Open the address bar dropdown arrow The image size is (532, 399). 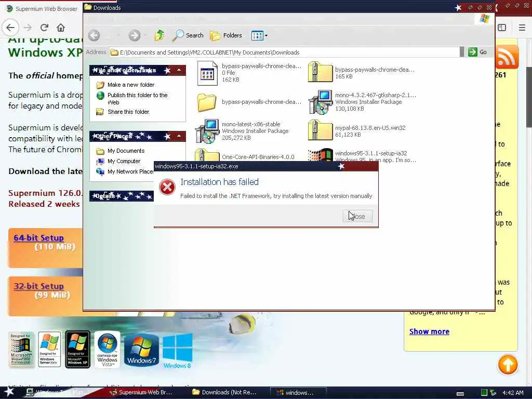coord(462,52)
